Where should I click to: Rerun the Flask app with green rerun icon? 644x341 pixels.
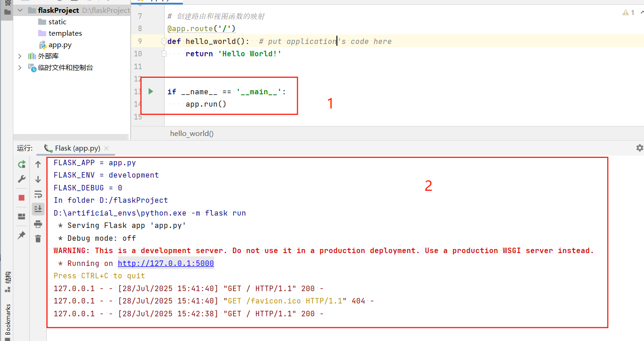(x=22, y=164)
